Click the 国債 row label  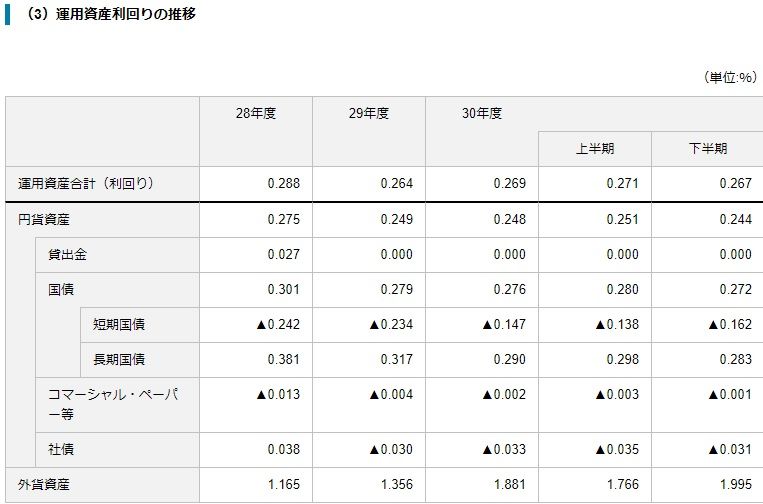pos(61,289)
